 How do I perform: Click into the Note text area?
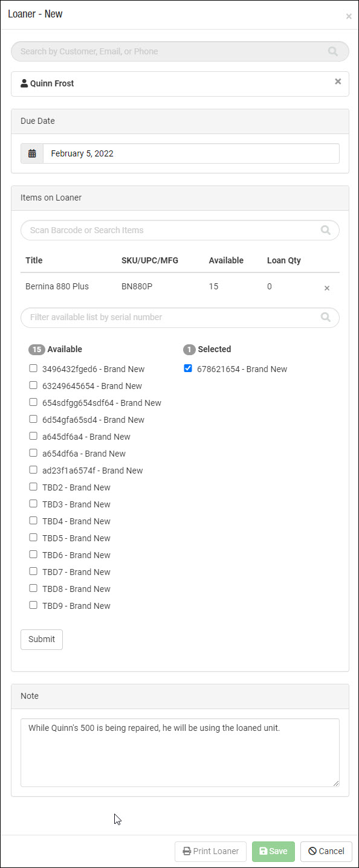180,753
